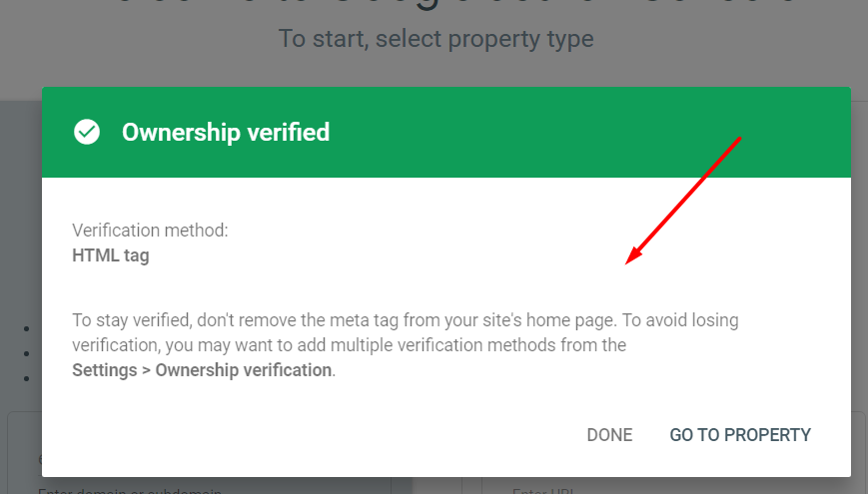Screen dimensions: 868x494
Task: Focus the 'Enter domain or subdomain' field
Action: pyautogui.click(x=130, y=490)
